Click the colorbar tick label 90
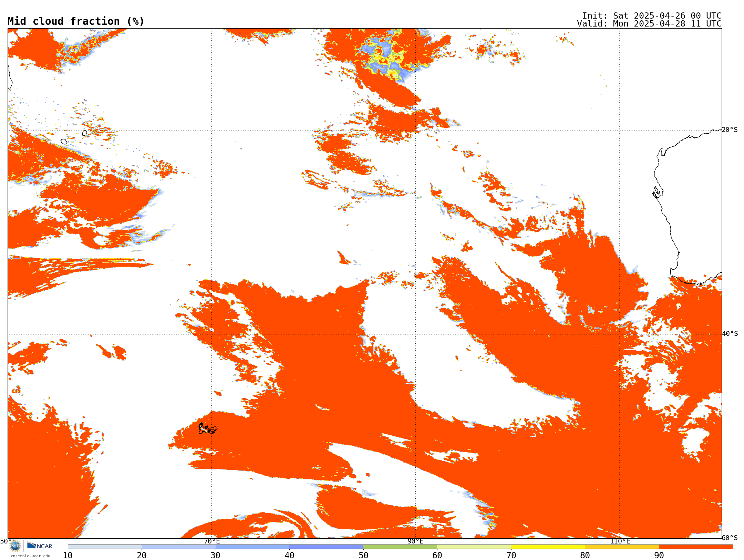The image size is (744, 560). click(659, 556)
